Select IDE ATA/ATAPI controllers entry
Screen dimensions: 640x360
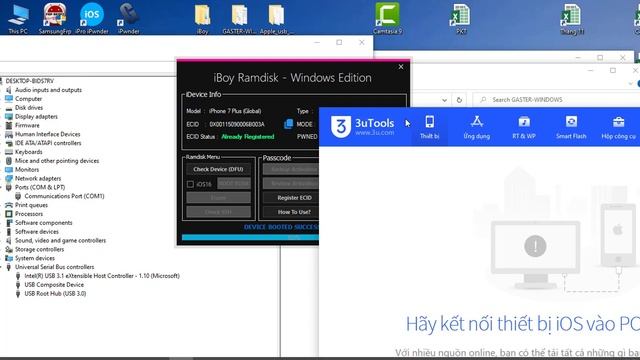coord(48,143)
